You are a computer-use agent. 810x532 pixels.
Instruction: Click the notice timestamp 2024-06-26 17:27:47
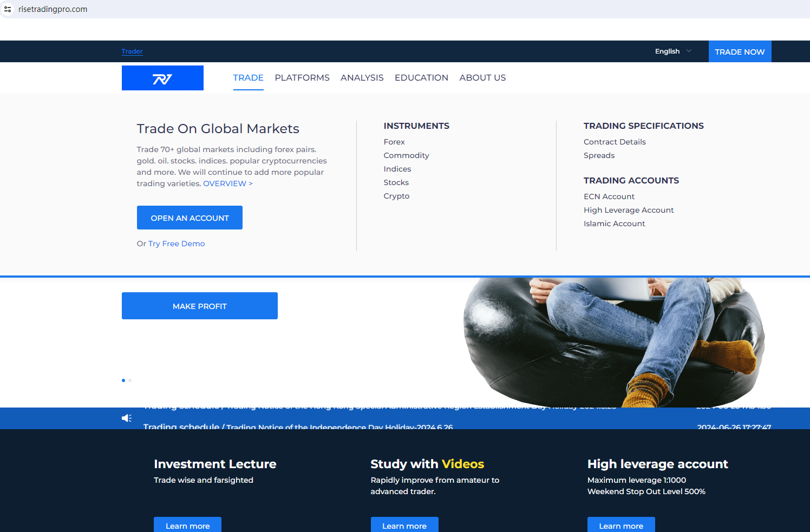734,427
